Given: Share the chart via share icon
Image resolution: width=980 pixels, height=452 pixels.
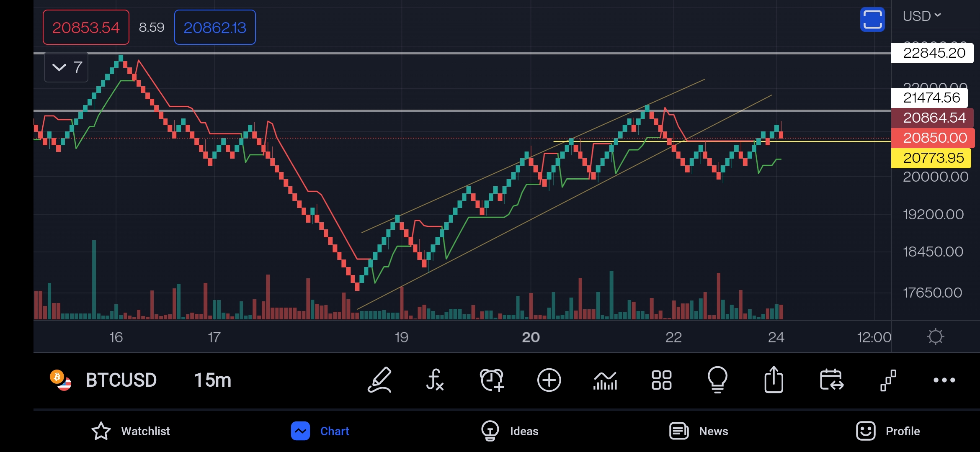Looking at the screenshot, I should point(774,380).
